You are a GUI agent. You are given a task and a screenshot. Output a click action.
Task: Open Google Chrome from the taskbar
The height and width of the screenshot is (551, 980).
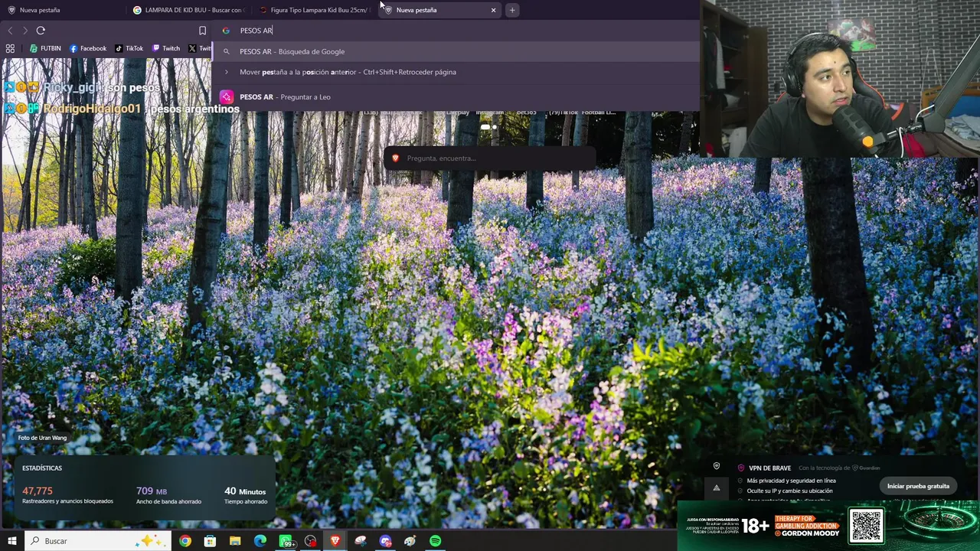(x=185, y=541)
